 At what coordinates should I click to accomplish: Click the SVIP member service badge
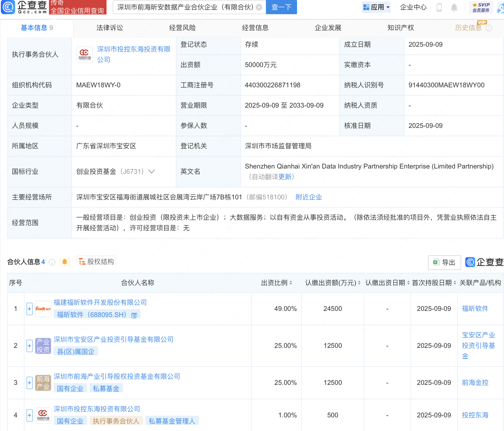coord(481,7)
